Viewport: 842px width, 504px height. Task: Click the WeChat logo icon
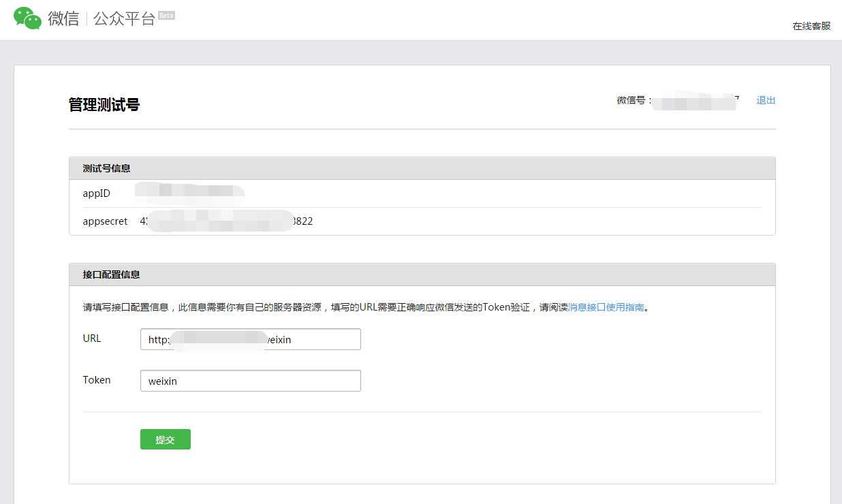click(x=28, y=18)
